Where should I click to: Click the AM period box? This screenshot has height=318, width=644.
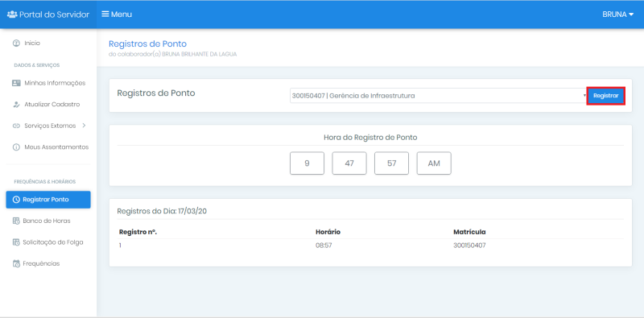point(434,163)
